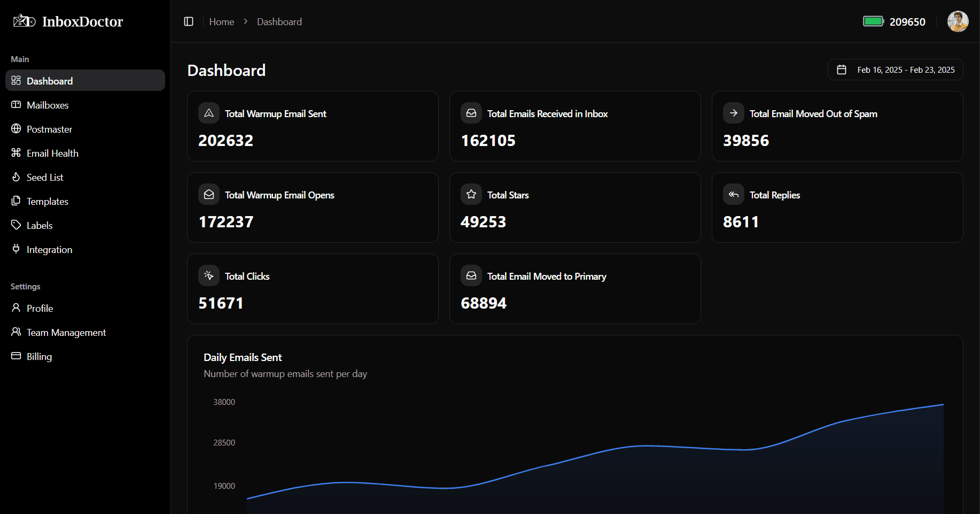This screenshot has width=980, height=514.
Task: Click the Moved to Primary inbox icon
Action: click(x=471, y=275)
